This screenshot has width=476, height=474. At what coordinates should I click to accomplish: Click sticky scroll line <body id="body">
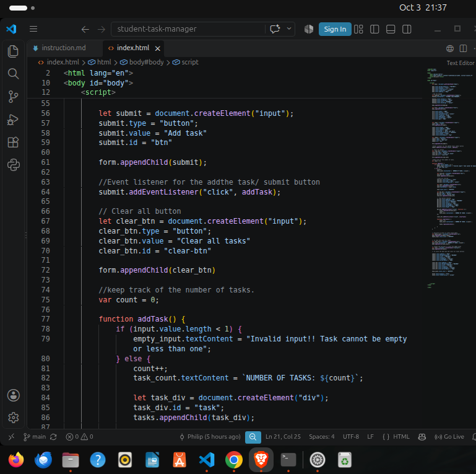click(x=98, y=83)
